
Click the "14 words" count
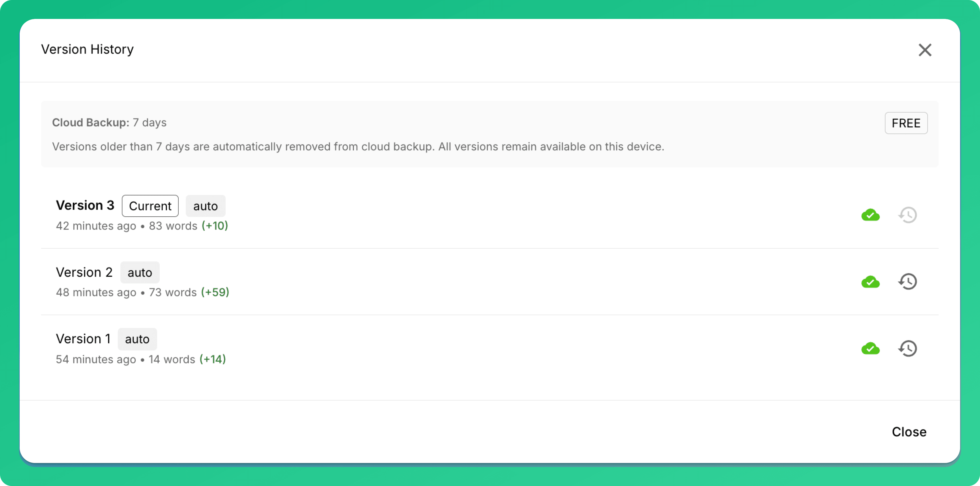pyautogui.click(x=171, y=359)
